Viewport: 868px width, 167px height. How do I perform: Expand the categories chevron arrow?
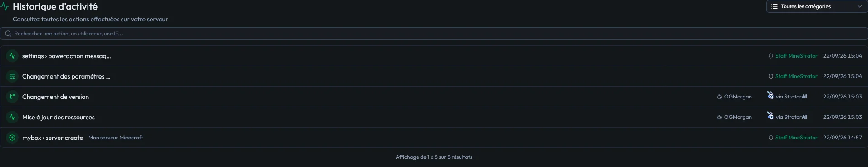859,6
